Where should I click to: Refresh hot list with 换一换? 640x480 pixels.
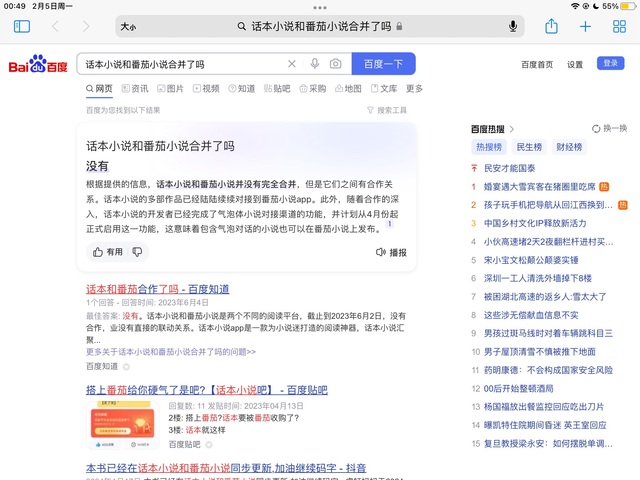pyautogui.click(x=609, y=129)
